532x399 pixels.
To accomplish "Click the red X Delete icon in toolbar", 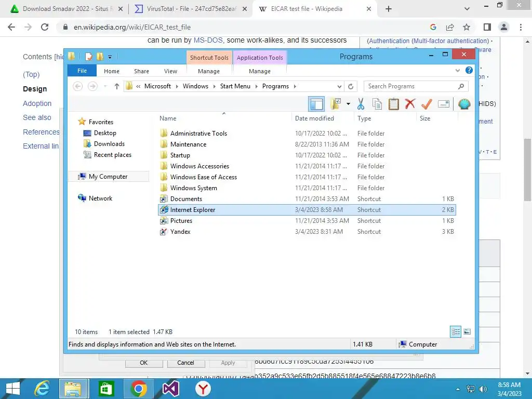I will coord(410,103).
